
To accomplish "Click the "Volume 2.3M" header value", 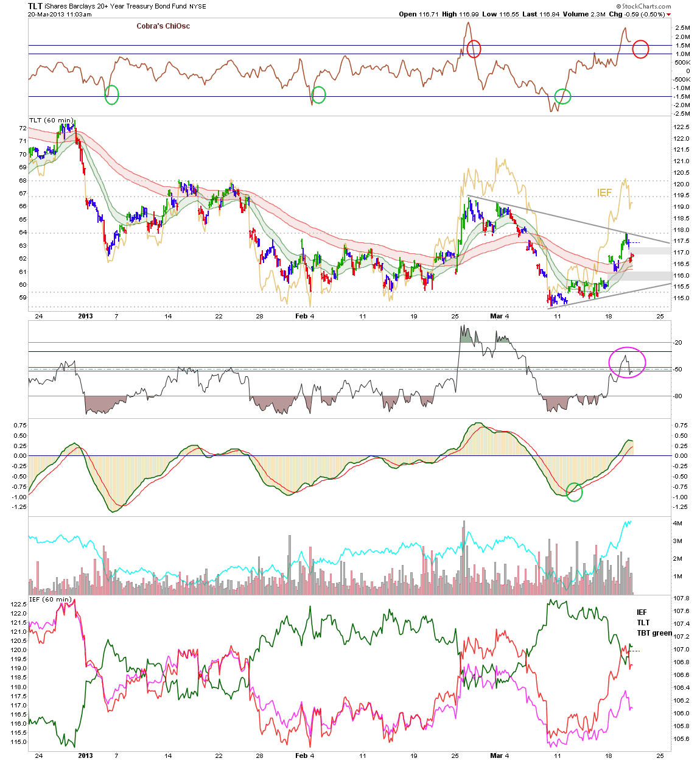I will [x=584, y=14].
